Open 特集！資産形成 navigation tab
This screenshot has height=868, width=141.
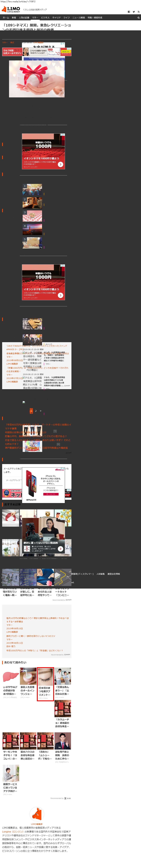pos(95,17)
